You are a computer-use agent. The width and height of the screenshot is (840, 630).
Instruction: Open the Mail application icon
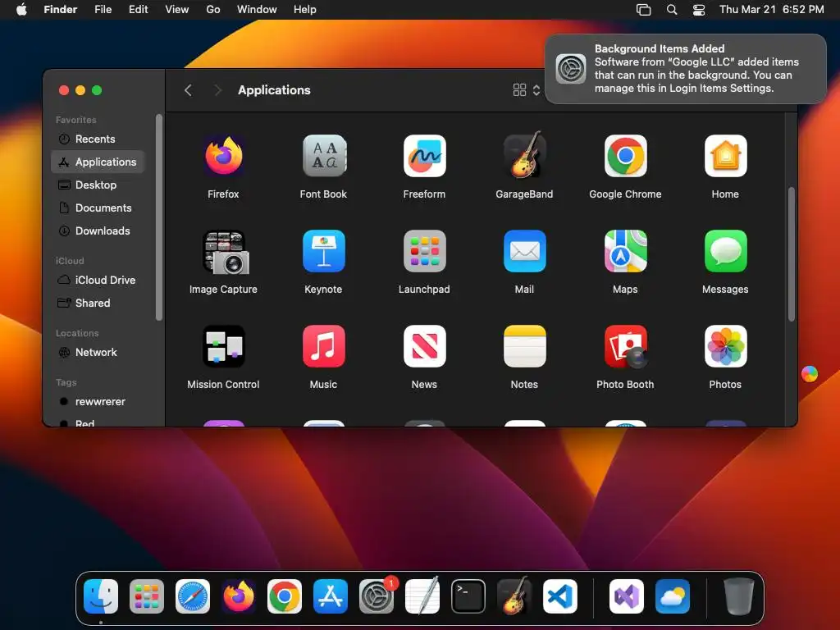(524, 251)
